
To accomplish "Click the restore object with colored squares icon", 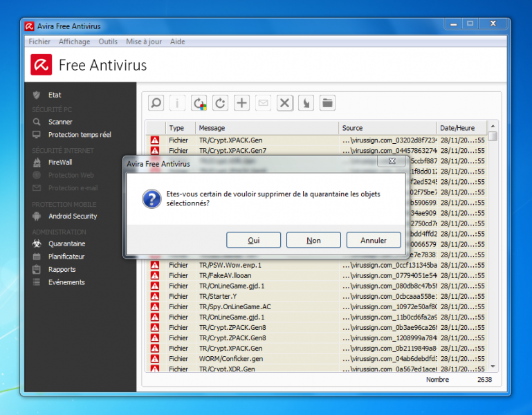I will click(x=199, y=103).
